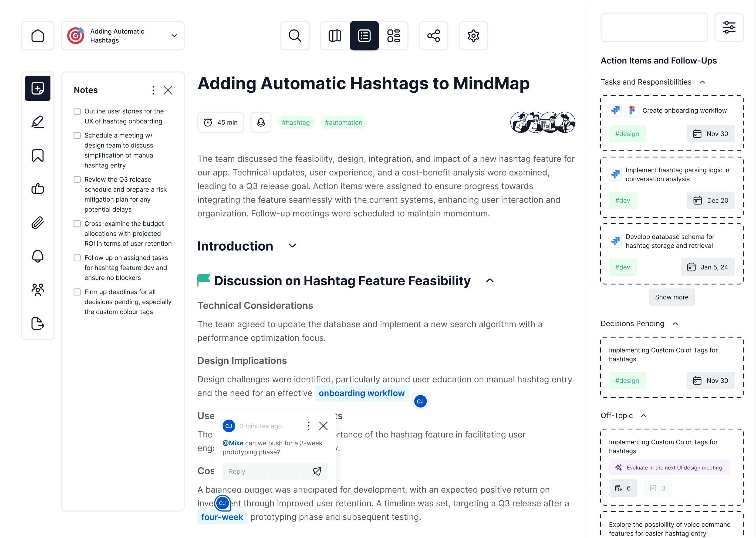Click the thumbs up sidebar icon
Viewport: 756px width, 538px height.
tap(38, 189)
